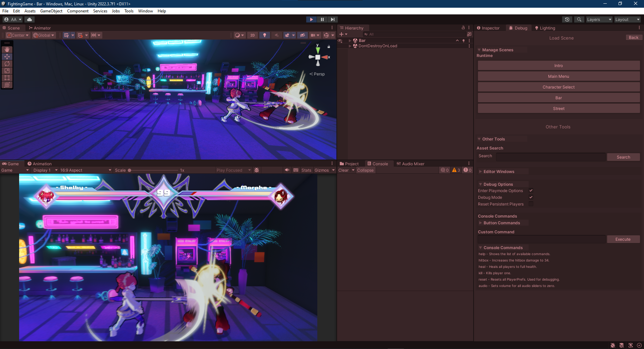Open the Window menu
This screenshot has width=644, height=349.
pyautogui.click(x=146, y=11)
